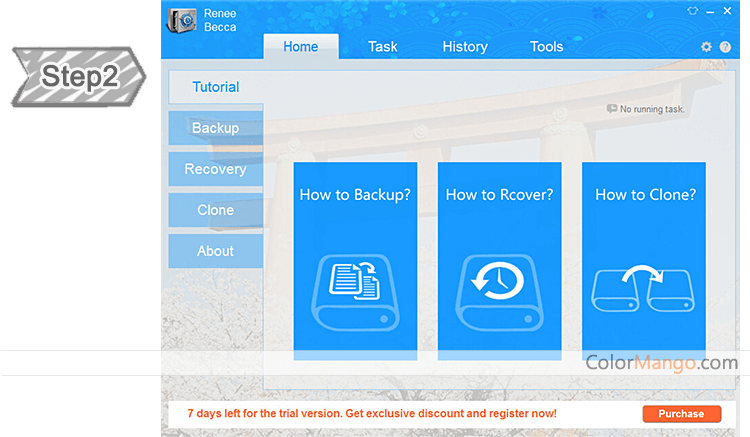The height and width of the screenshot is (437, 750).
Task: Switch to the Home tab
Action: [300, 47]
